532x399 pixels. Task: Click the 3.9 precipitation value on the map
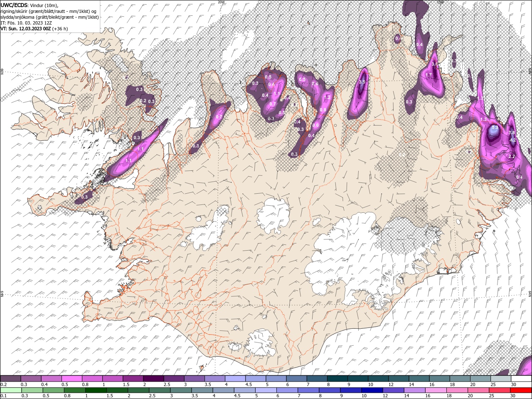[362, 82]
